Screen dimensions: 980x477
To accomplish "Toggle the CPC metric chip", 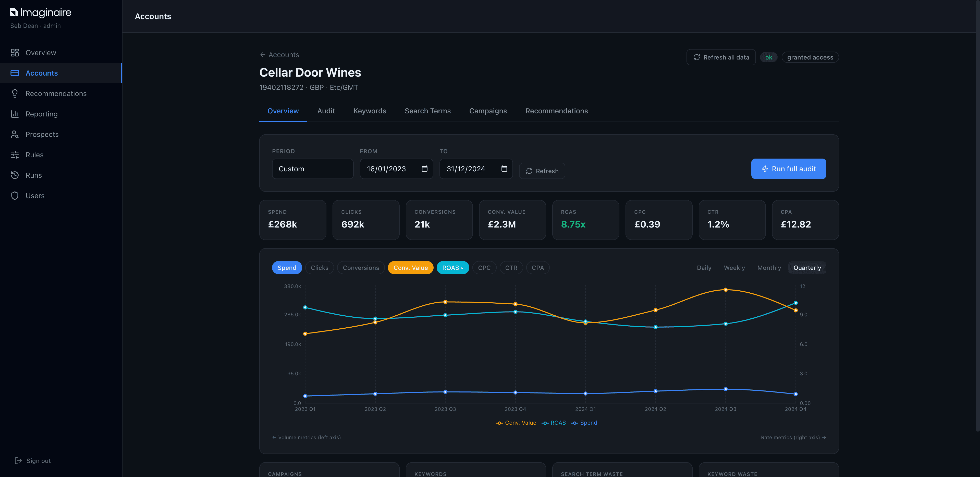I will pyautogui.click(x=484, y=268).
